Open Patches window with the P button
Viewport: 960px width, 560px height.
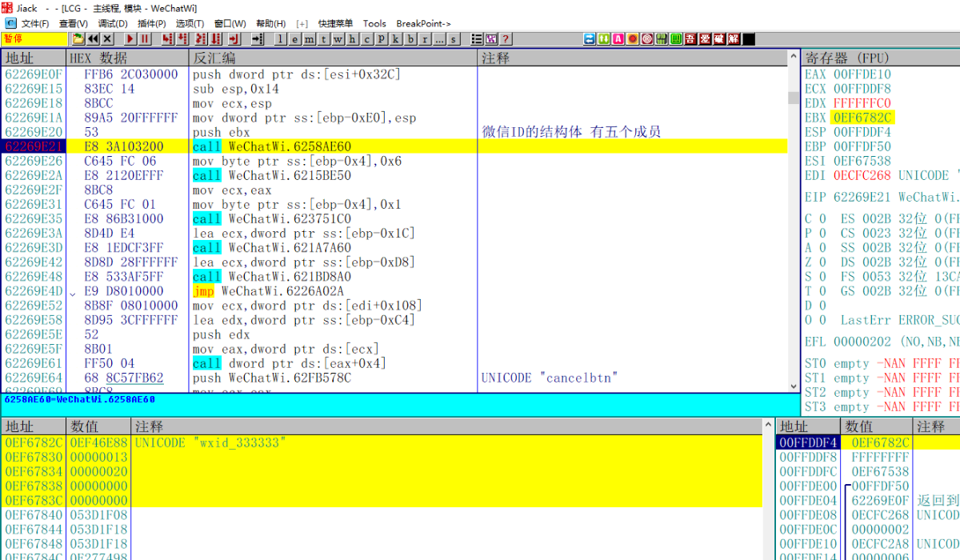click(x=382, y=38)
